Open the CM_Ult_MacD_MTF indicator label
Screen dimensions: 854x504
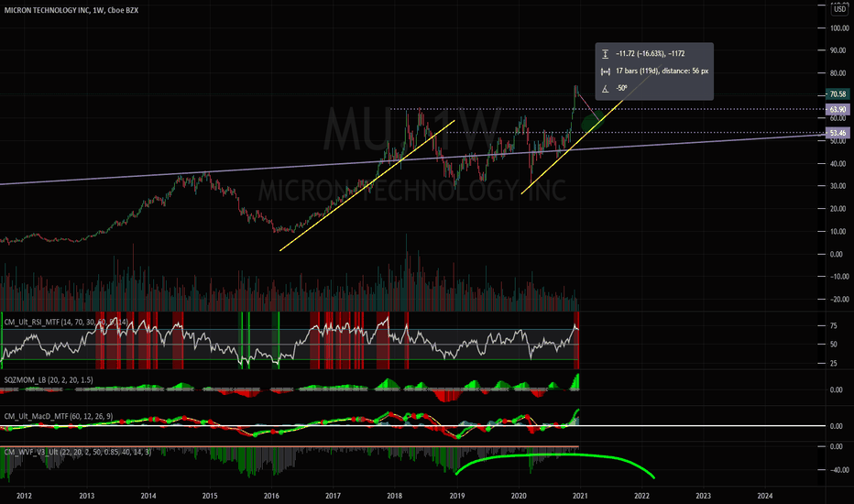click(59, 416)
